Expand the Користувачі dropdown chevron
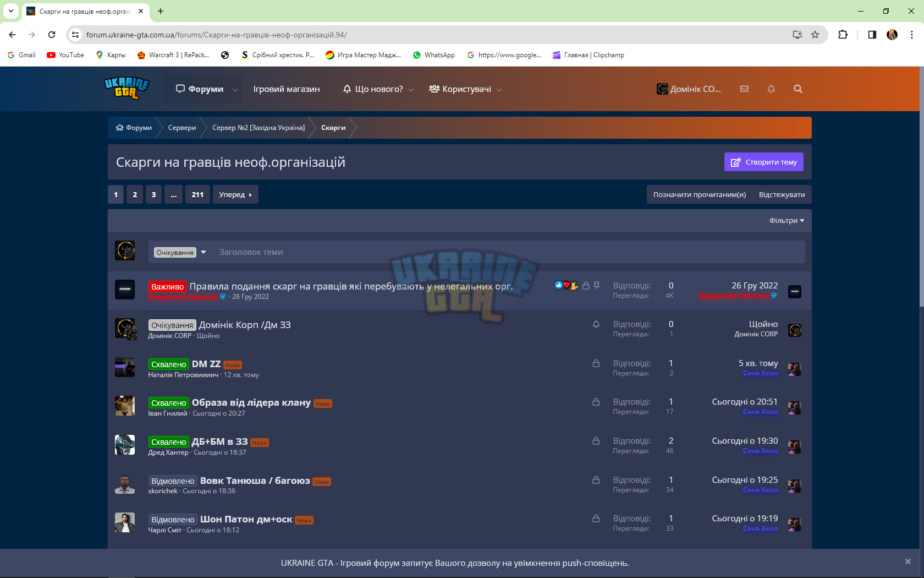The width and height of the screenshot is (924, 578). [x=499, y=90]
